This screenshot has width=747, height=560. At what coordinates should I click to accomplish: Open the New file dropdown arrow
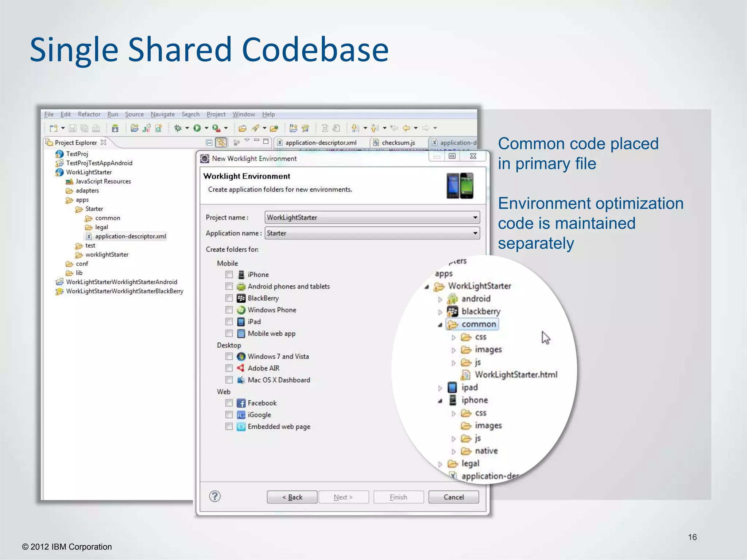63,128
